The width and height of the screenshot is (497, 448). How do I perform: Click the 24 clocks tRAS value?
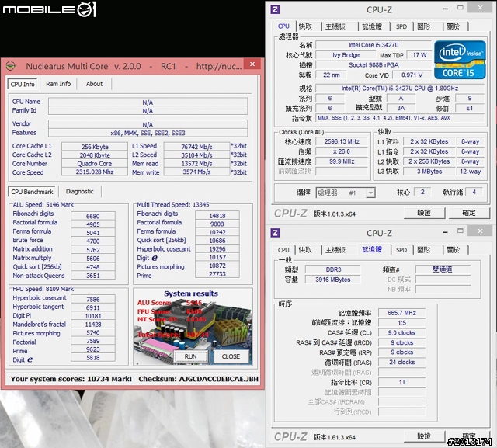(401, 362)
